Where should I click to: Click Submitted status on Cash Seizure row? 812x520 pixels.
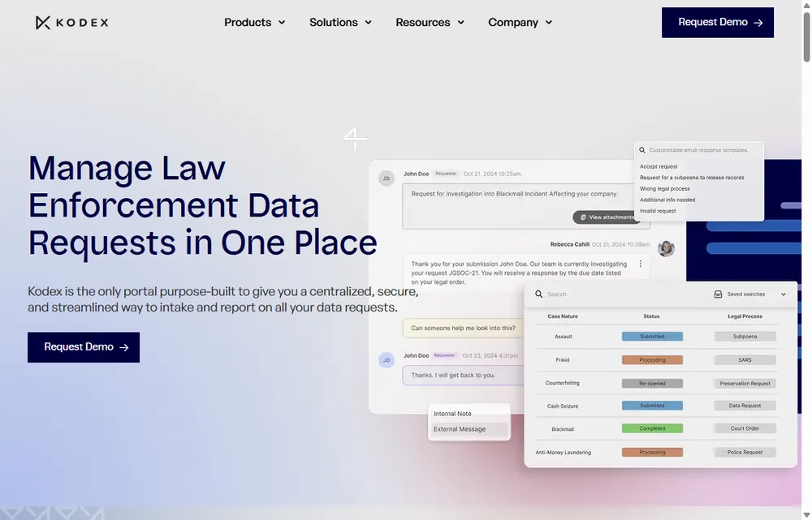652,406
